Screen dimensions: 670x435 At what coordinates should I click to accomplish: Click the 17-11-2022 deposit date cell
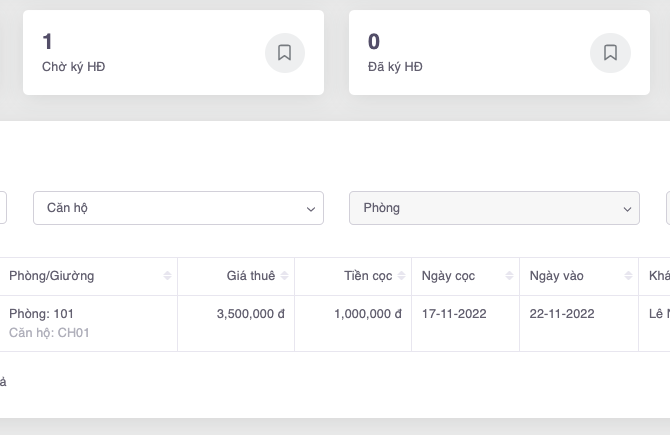[454, 314]
